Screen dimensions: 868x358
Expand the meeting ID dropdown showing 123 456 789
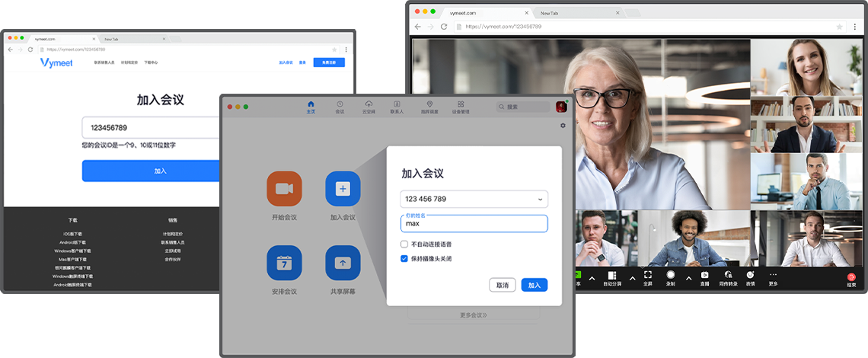pos(541,199)
